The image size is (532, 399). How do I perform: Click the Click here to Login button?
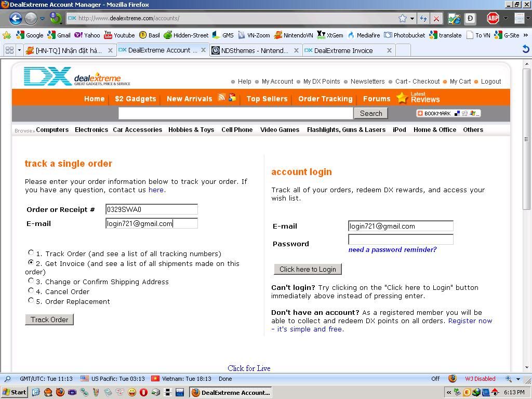tap(308, 269)
